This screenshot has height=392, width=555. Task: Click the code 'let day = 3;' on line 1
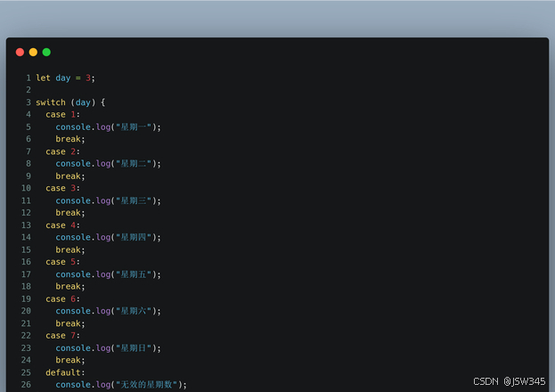(x=66, y=78)
